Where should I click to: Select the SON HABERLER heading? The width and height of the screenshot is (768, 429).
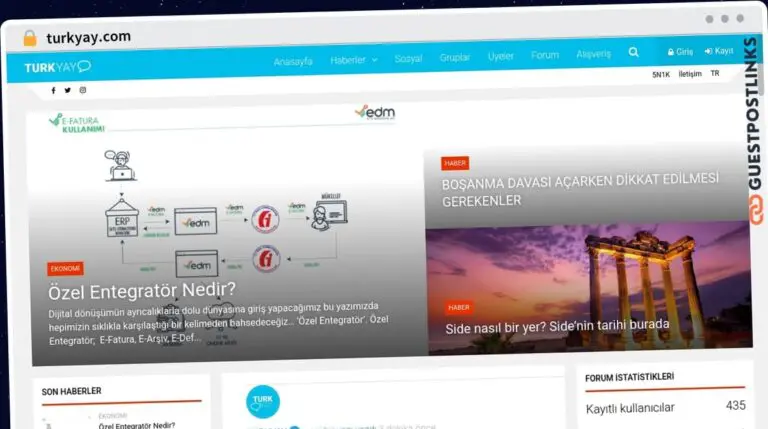(72, 391)
